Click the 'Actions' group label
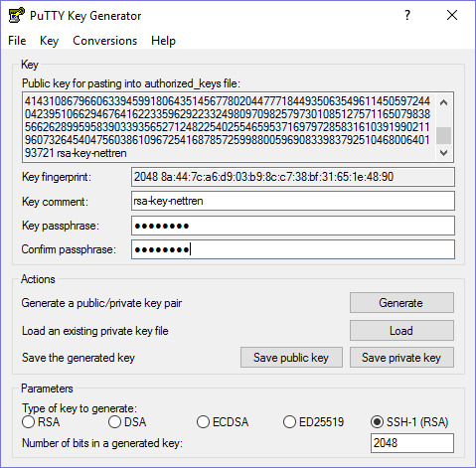Image resolution: width=476 pixels, height=468 pixels. pos(38,279)
